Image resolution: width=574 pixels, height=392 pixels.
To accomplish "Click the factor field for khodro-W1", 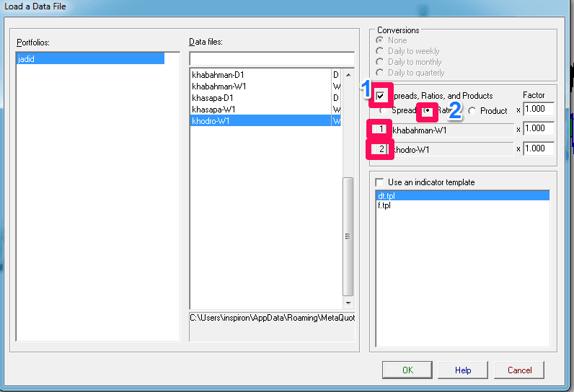I will coord(539,148).
